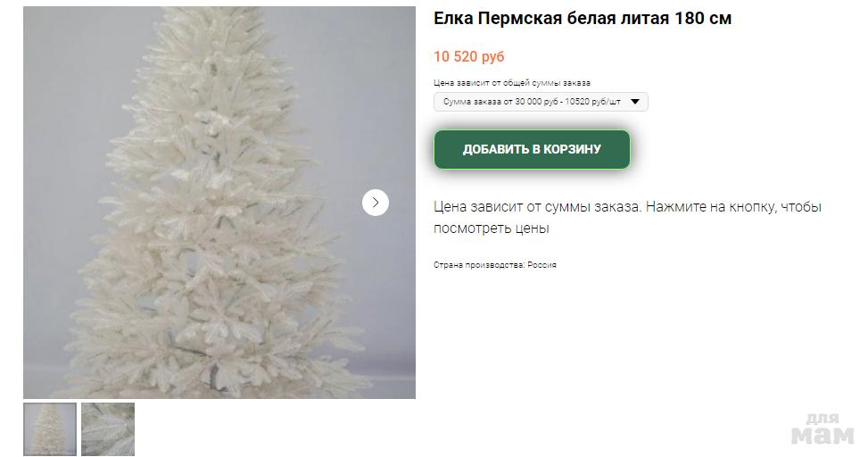Add the tree with 'Добавить в корзину'
868x457 pixels.
(532, 150)
